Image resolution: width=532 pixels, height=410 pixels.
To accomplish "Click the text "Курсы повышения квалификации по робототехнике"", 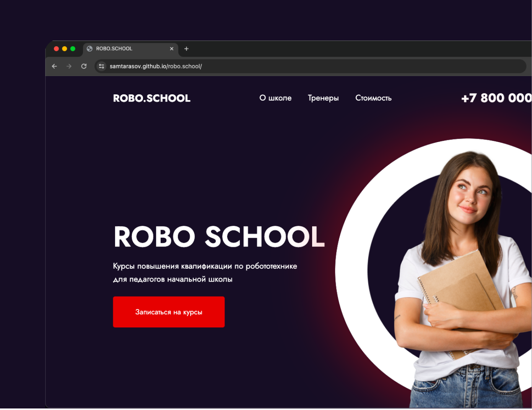I will pos(205,266).
